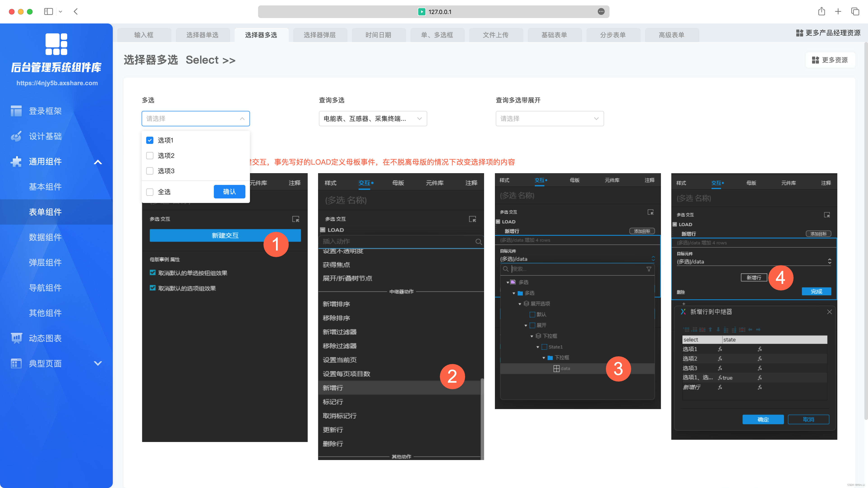Click 确定 in 新增行到中继器 dialog

coord(763,419)
